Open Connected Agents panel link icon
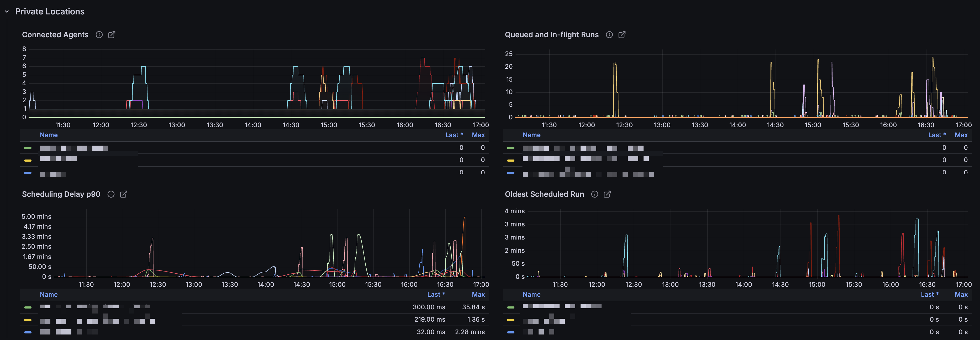Screen dimensions: 980x340 112,35
